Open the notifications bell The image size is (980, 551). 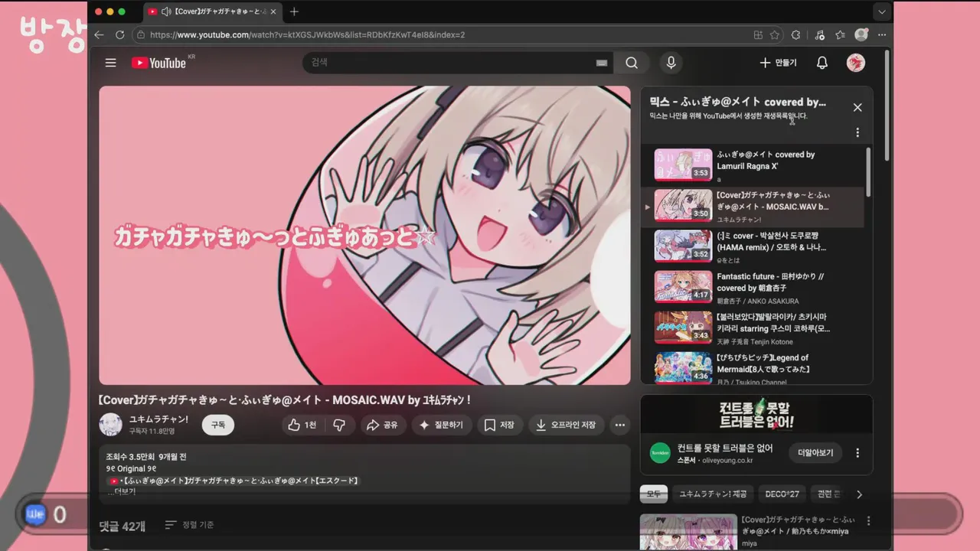(x=822, y=63)
